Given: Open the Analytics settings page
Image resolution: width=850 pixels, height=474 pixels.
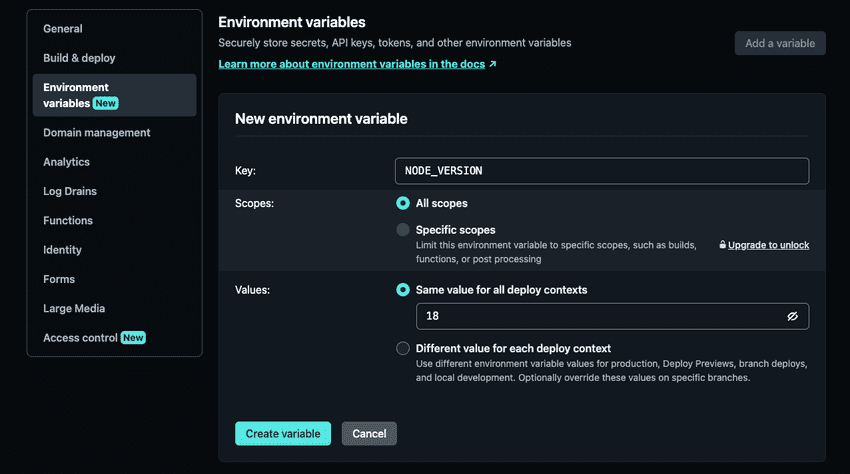Looking at the screenshot, I should click(x=66, y=162).
